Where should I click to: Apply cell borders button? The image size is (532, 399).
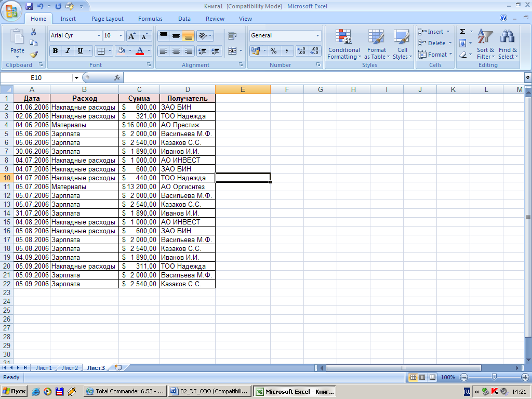click(x=101, y=51)
